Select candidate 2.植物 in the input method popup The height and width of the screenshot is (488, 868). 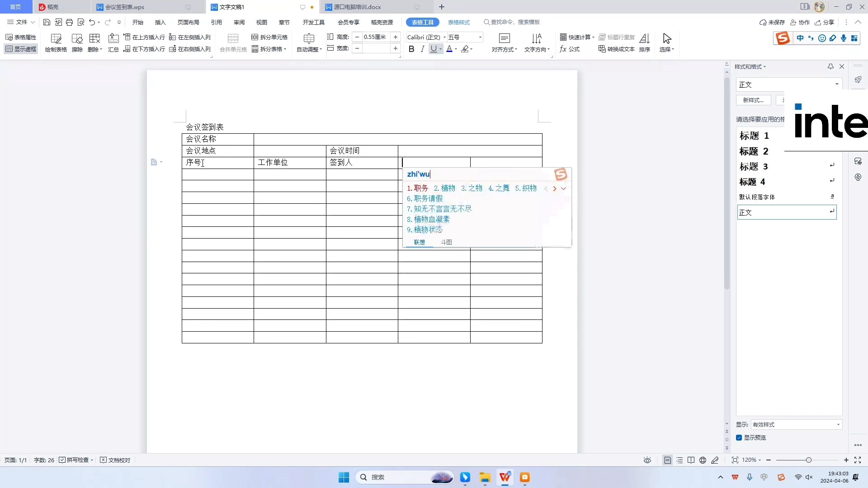pyautogui.click(x=445, y=188)
